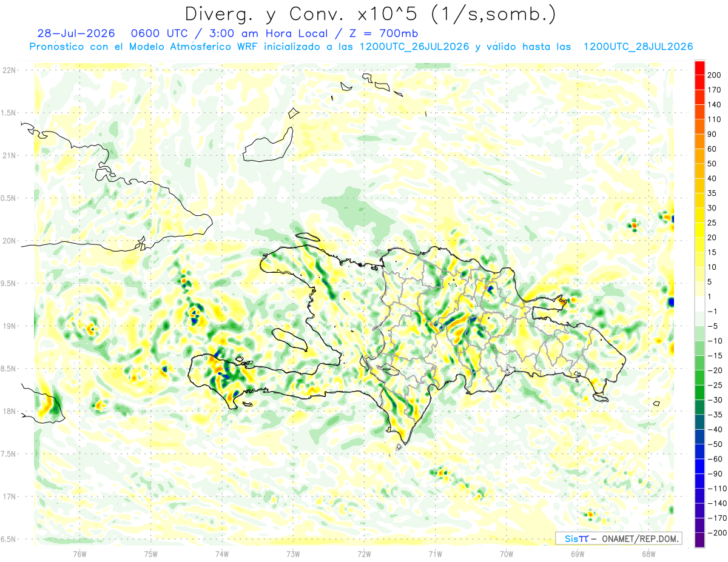Screen dimensions: 728x562
Task: Click the "74W" longitude label
Action: (222, 554)
